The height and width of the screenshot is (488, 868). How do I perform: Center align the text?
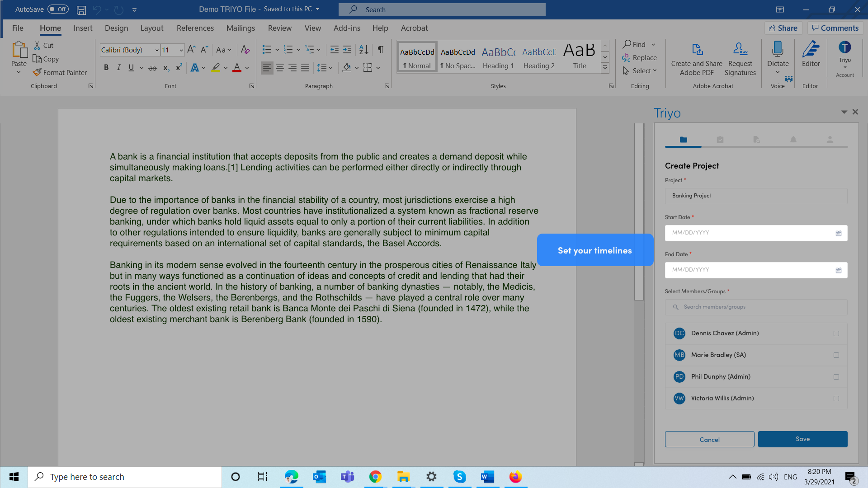pos(280,68)
